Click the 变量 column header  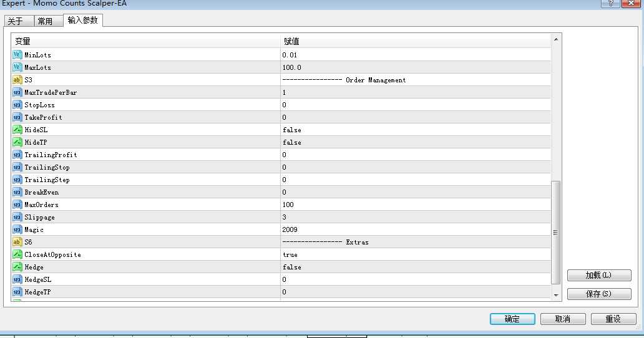[x=146, y=41]
